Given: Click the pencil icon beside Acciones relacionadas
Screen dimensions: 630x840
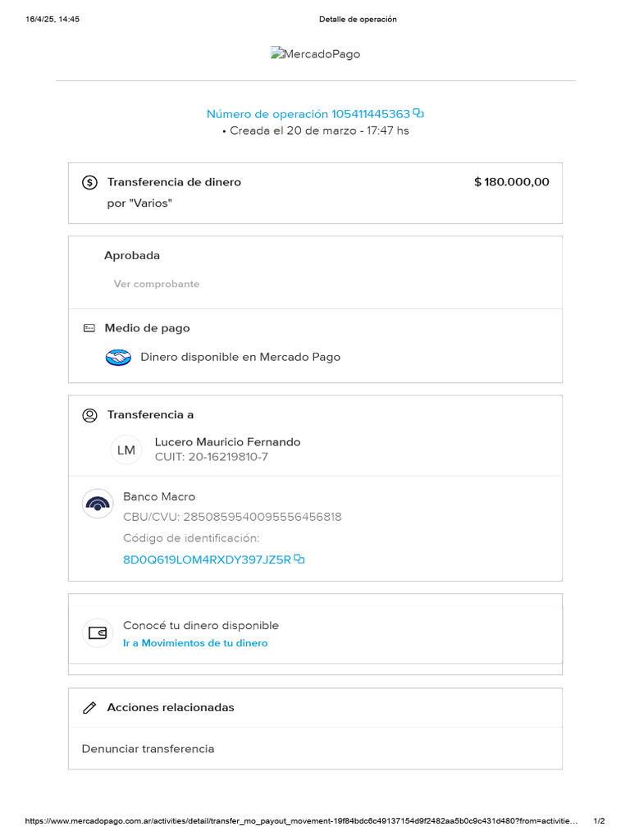Looking at the screenshot, I should pos(90,708).
